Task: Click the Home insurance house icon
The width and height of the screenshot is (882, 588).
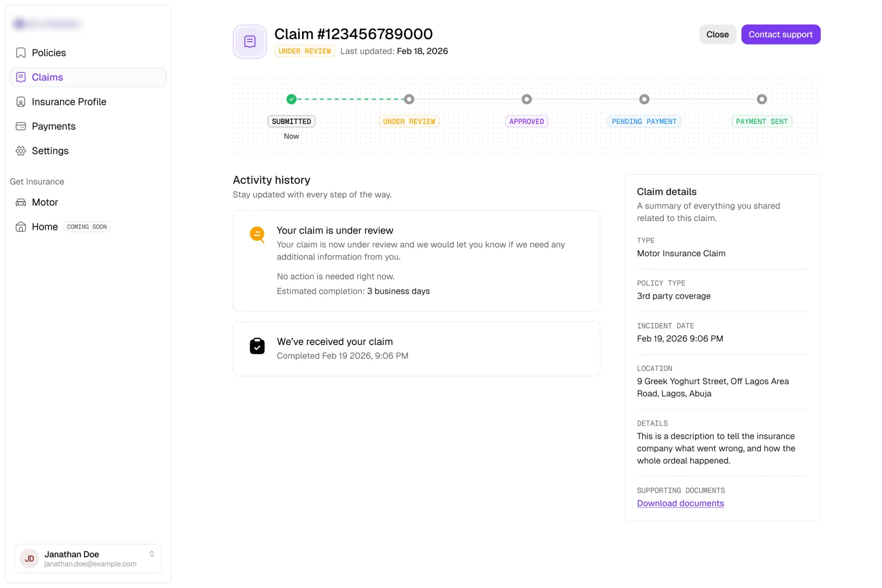Action: click(21, 226)
